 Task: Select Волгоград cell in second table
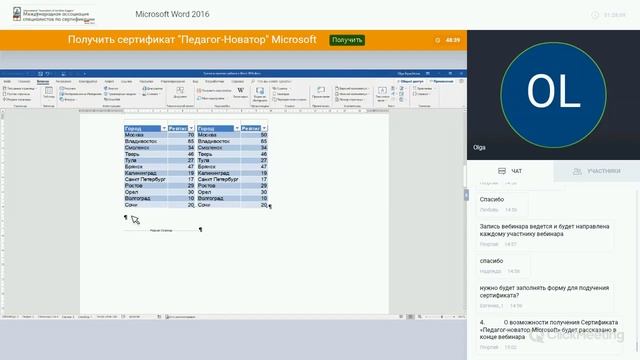coord(218,198)
